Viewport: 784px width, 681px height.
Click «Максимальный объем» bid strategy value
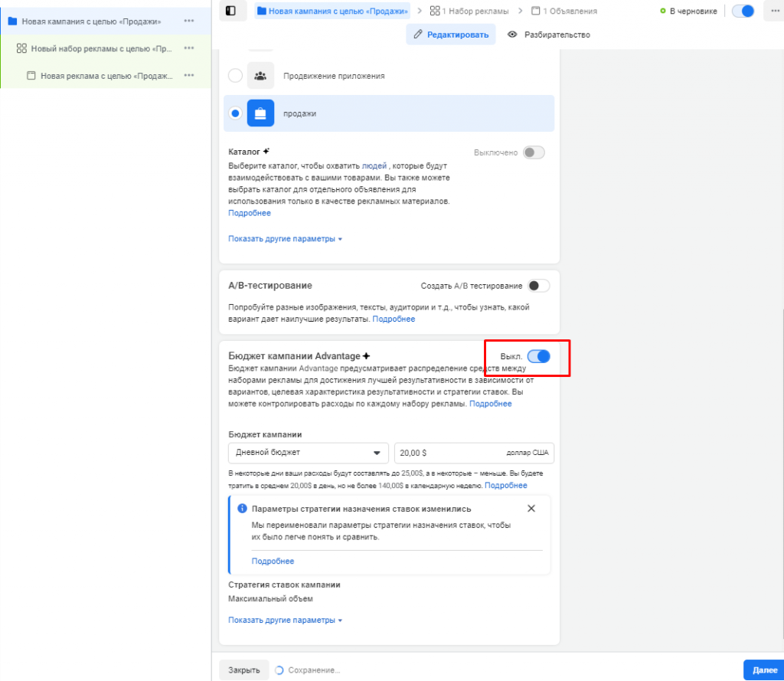tap(270, 598)
